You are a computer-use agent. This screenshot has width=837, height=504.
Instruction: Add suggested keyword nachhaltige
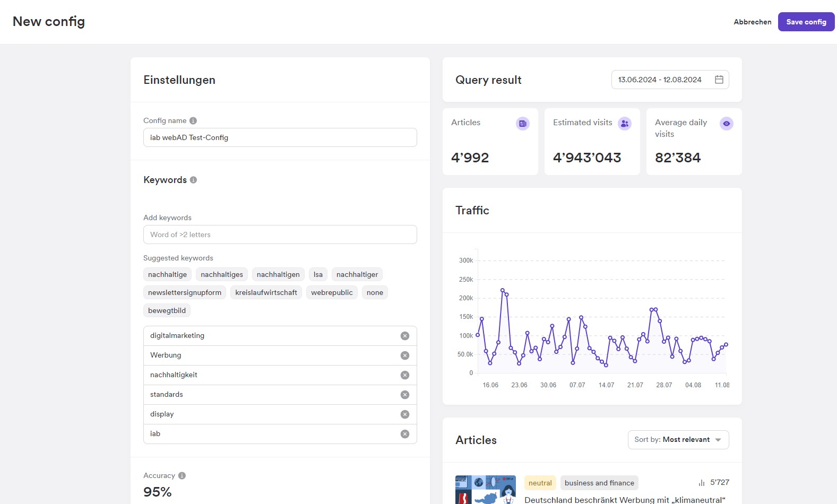click(x=167, y=275)
